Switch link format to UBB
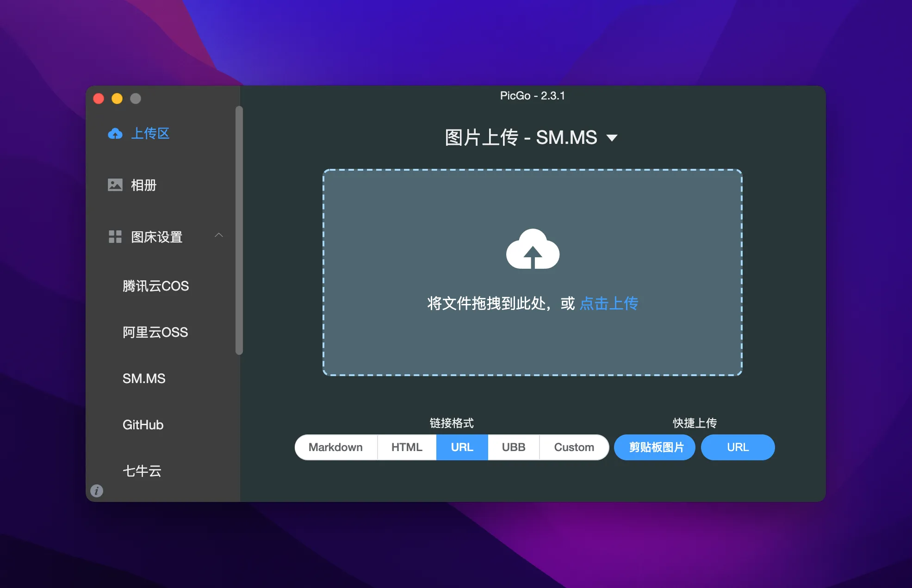 (x=513, y=447)
